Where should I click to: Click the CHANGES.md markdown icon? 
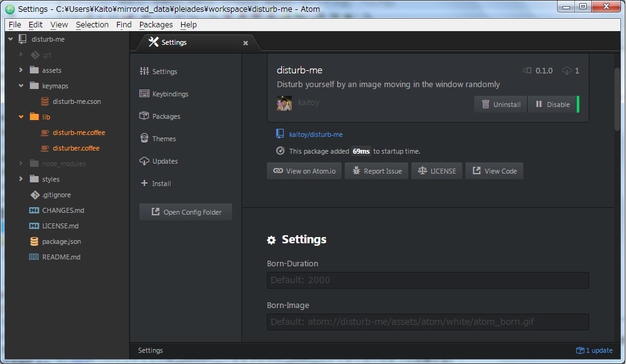pyautogui.click(x=34, y=210)
